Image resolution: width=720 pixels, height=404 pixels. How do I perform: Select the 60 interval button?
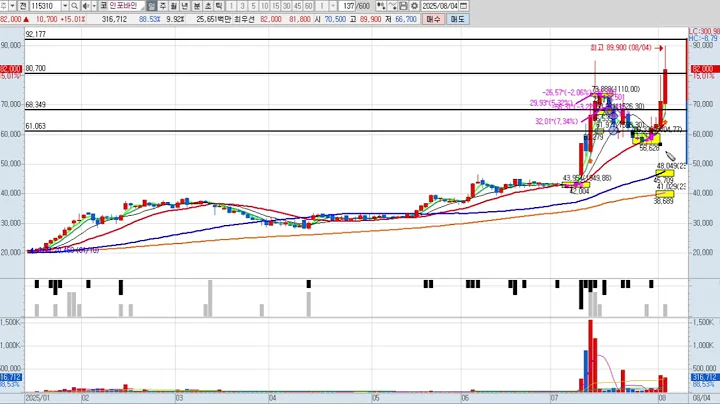pyautogui.click(x=309, y=6)
